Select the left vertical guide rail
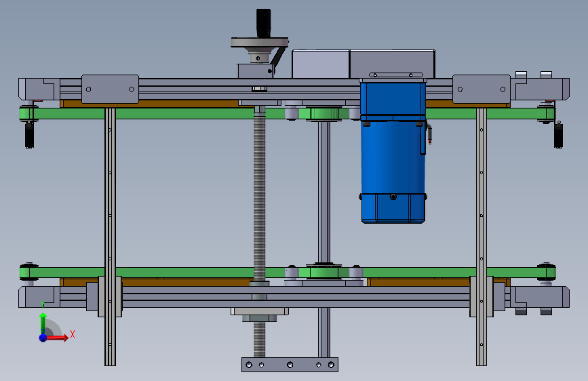The height and width of the screenshot is (381, 588). tap(110, 236)
